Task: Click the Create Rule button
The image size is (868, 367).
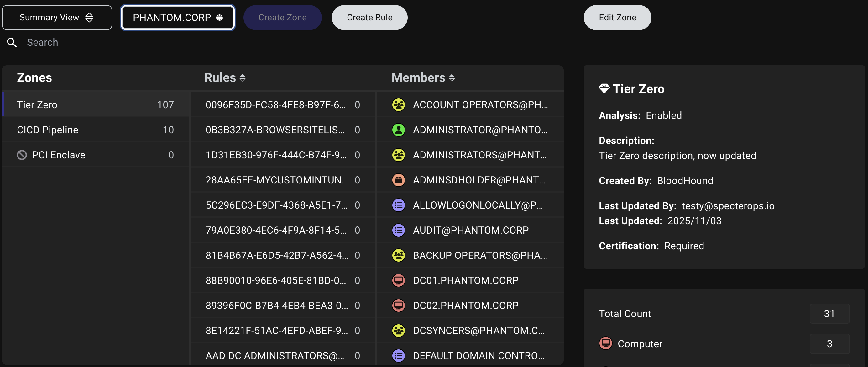Action: pos(369,18)
